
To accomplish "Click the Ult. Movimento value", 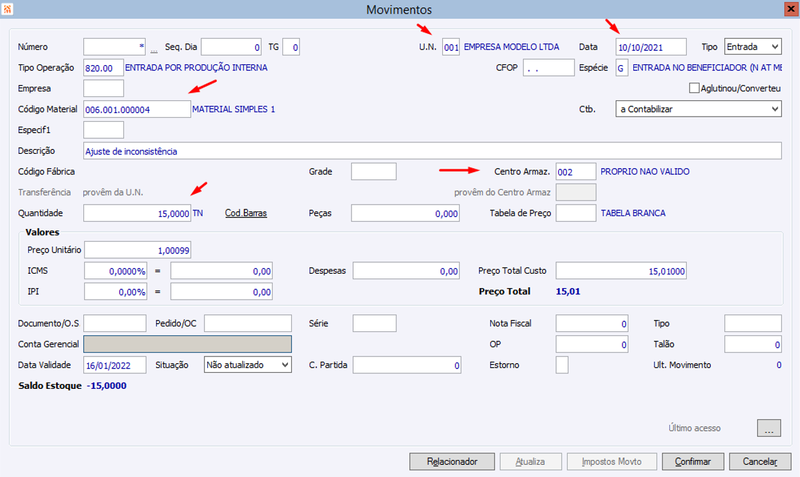I will point(779,365).
